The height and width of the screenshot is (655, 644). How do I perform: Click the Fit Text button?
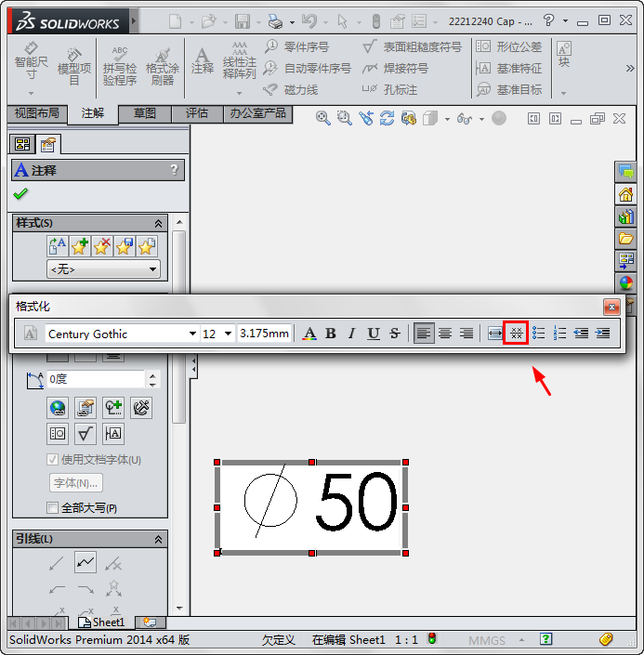pos(494,334)
